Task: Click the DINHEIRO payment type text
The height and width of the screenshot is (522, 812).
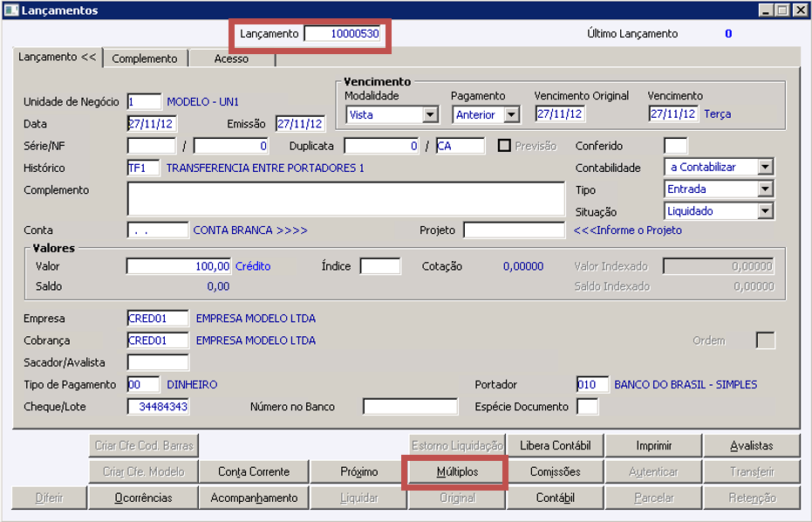Action: (x=192, y=385)
